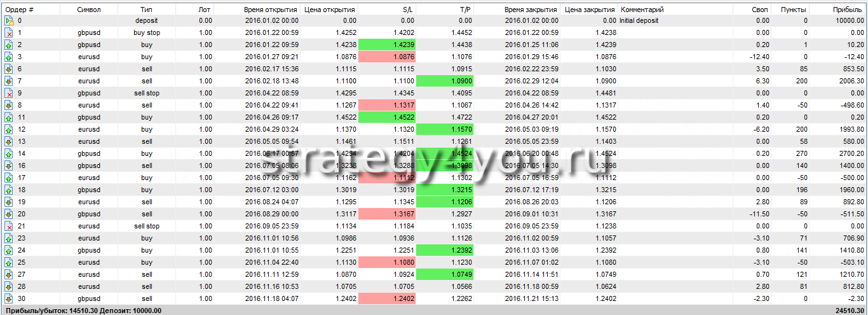Click the Комментарий column header
The height and width of the screenshot is (315, 868).
click(x=642, y=10)
